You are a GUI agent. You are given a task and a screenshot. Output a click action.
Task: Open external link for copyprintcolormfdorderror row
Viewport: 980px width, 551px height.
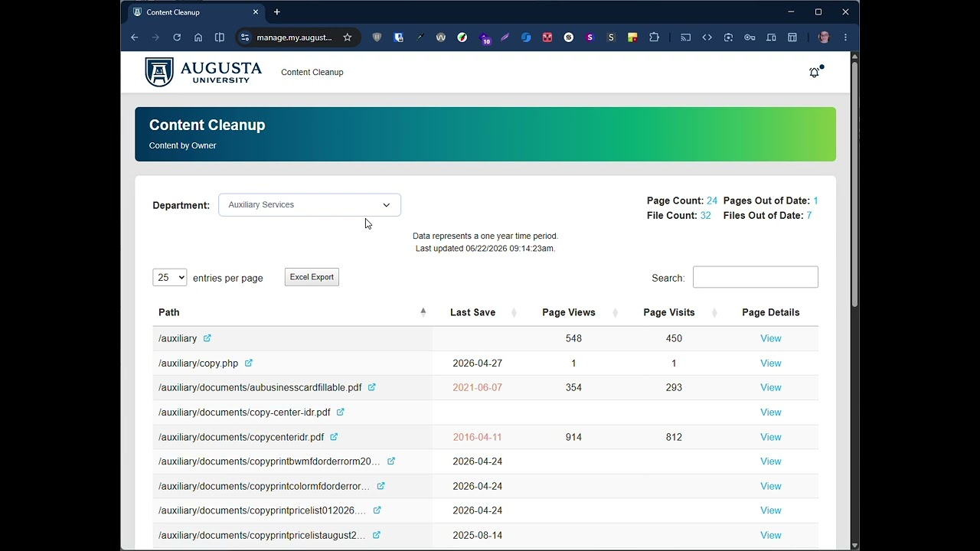(381, 486)
